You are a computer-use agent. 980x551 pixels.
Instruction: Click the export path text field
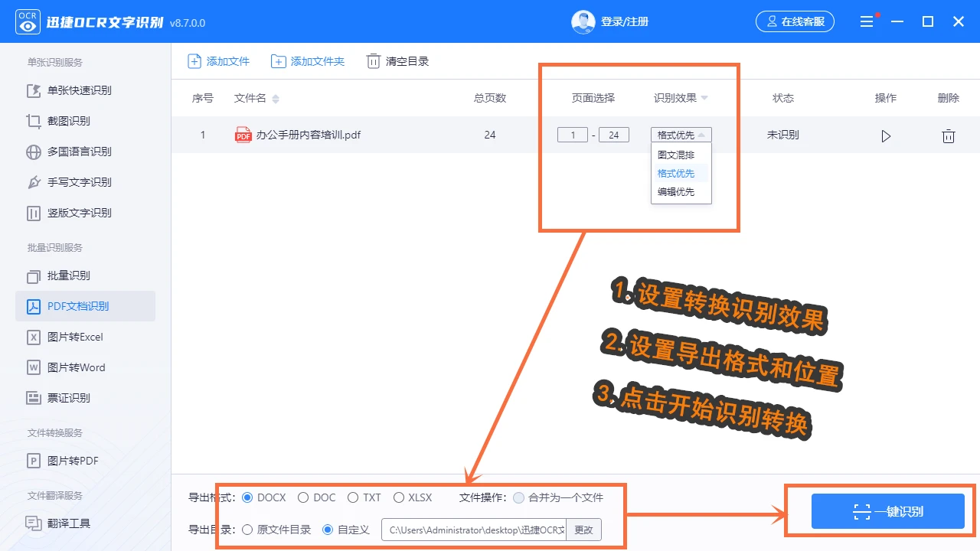474,530
